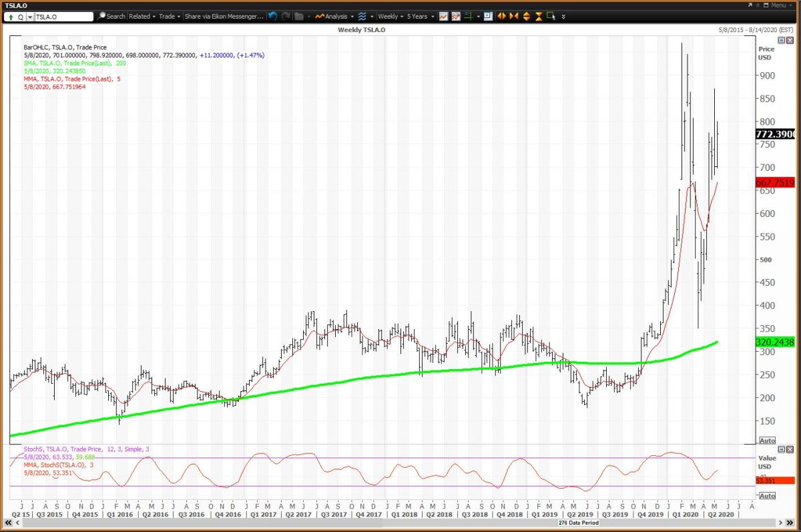Click the horizontal compress orange arrows icon
Image resolution: width=801 pixels, height=532 pixels.
[x=513, y=16]
